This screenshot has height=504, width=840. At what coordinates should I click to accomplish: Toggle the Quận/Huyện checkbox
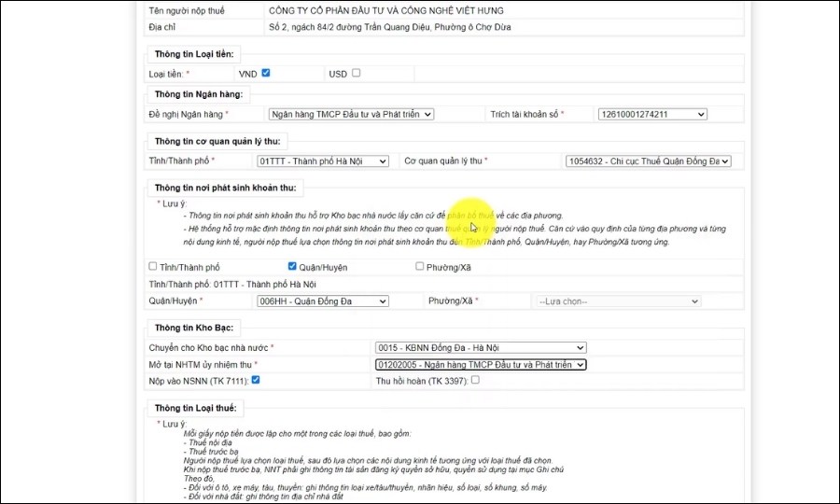[292, 266]
